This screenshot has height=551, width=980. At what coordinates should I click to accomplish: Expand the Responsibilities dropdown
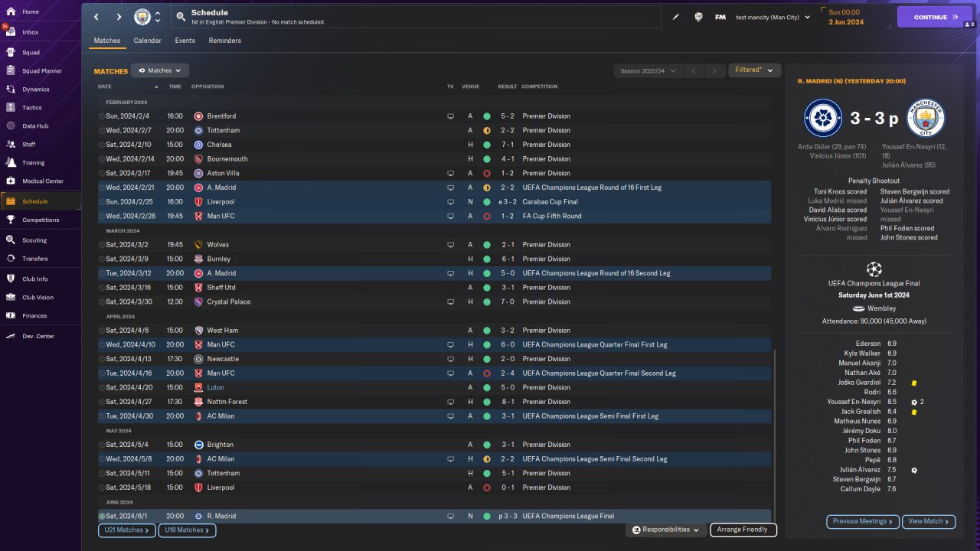click(x=665, y=530)
